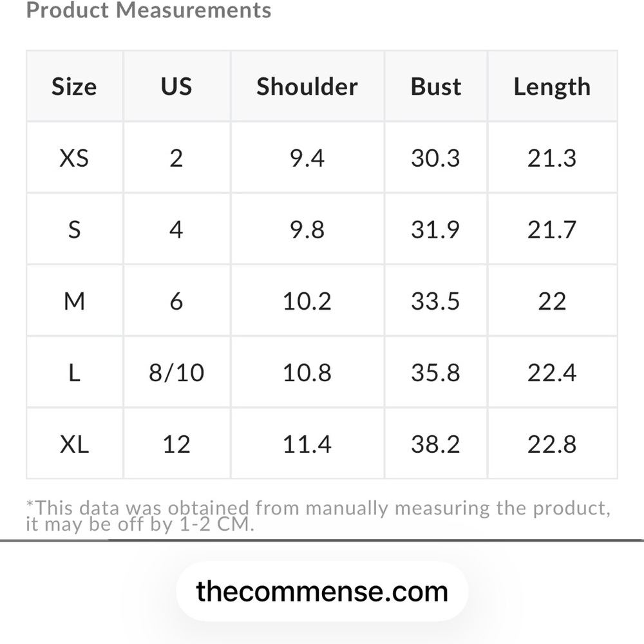Click the M size row label
This screenshot has width=644, height=644.
click(74, 301)
